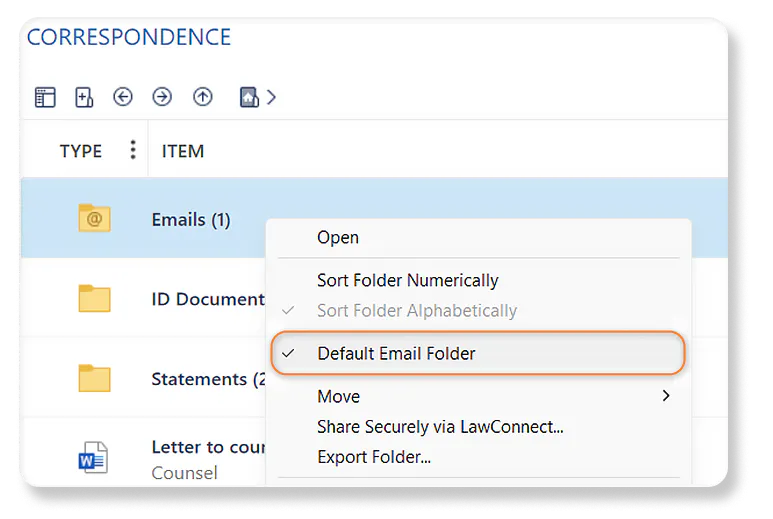
Task: Toggle the Default Email Folder option
Action: (x=396, y=353)
